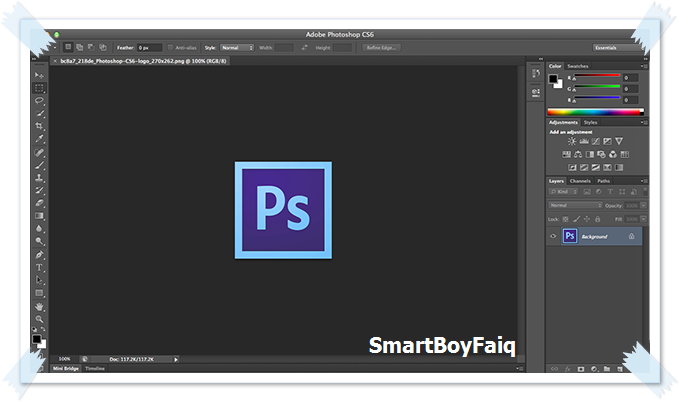This screenshot has height=402, width=679.
Task: Choose Intersect with selection mode
Action: click(103, 47)
